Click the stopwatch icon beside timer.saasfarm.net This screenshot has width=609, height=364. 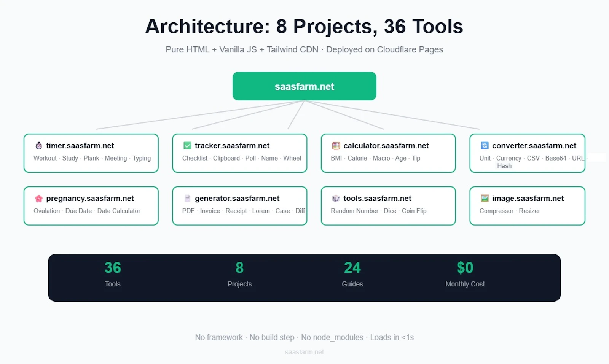(x=39, y=146)
